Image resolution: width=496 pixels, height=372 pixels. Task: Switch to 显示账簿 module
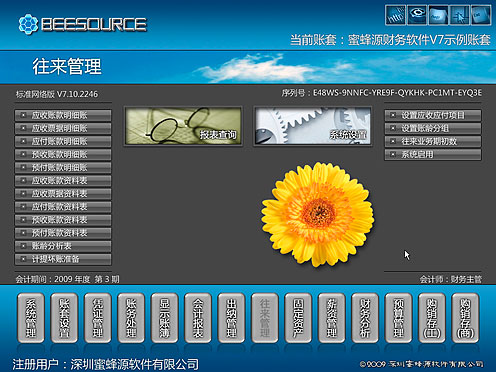click(x=165, y=318)
